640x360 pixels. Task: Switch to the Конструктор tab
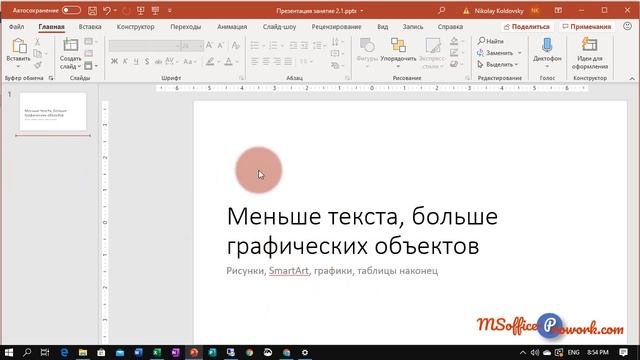pyautogui.click(x=136, y=27)
